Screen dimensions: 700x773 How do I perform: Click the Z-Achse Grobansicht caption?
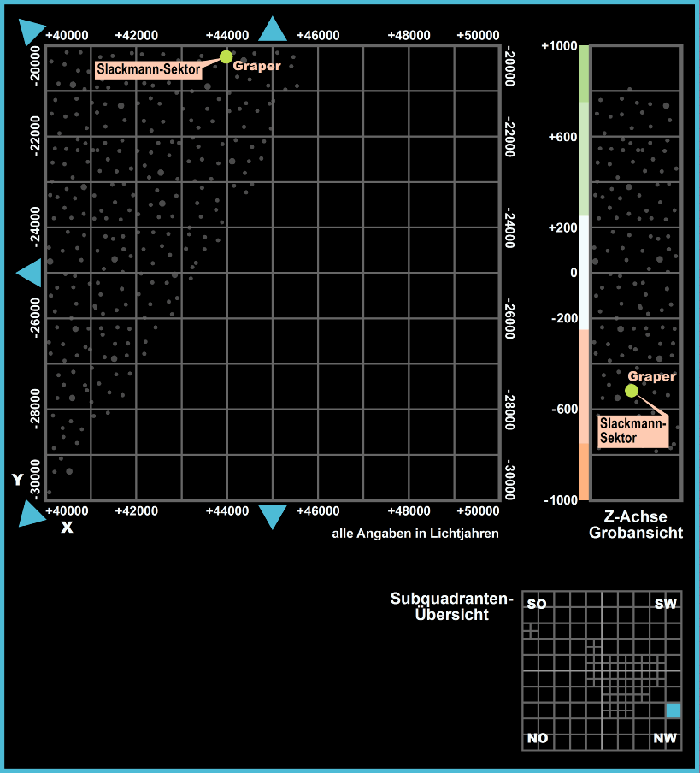pos(635,525)
